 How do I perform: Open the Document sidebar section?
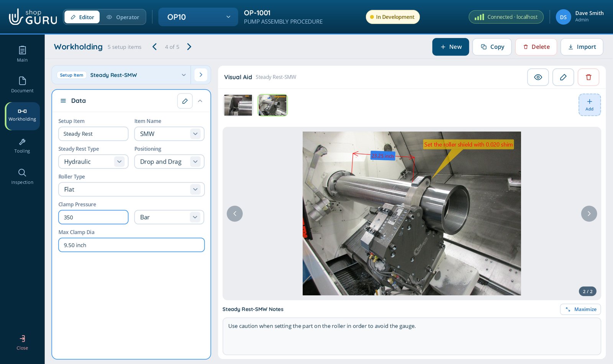[22, 85]
